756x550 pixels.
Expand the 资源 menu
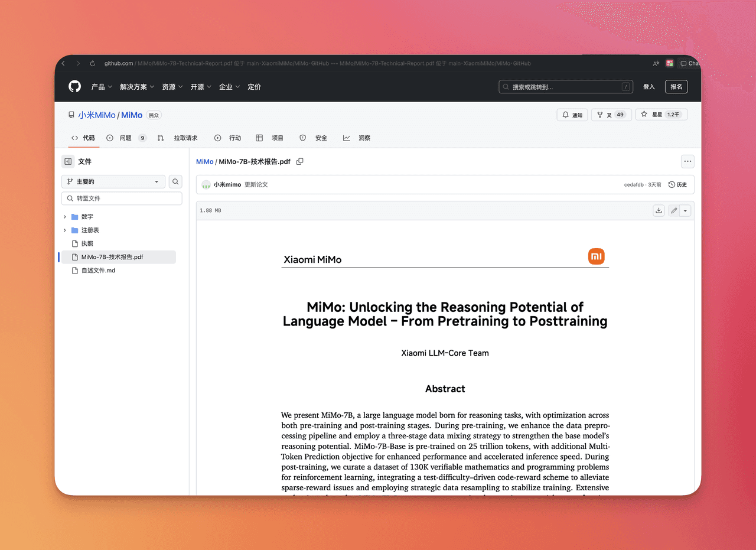172,87
